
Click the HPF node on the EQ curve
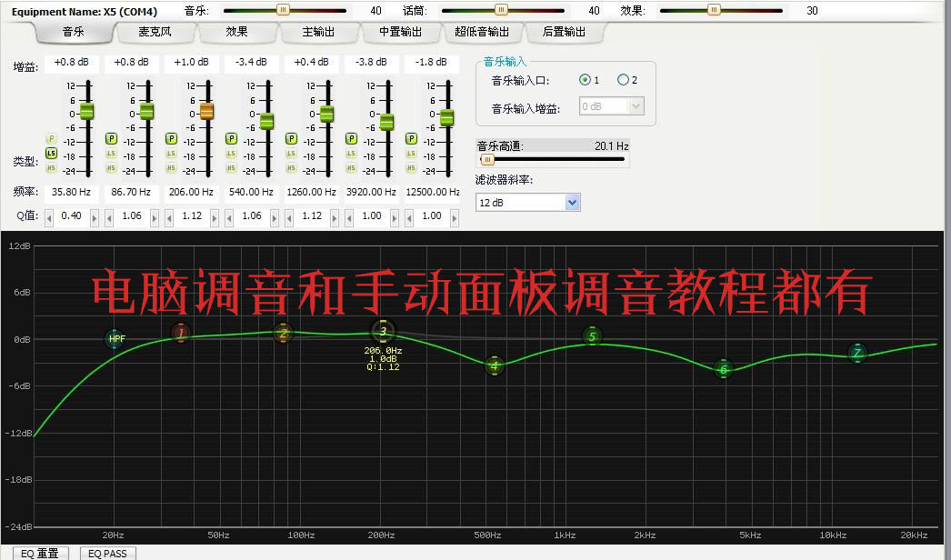[115, 338]
